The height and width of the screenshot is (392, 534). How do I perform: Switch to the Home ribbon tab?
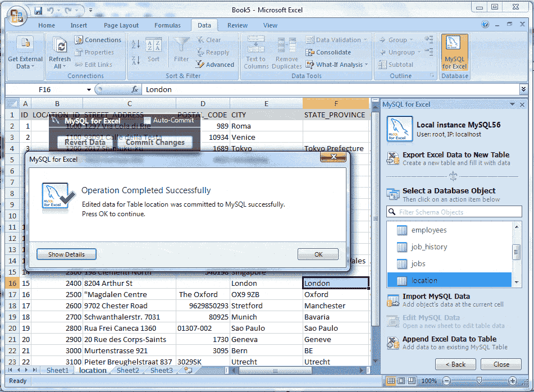tap(46, 25)
